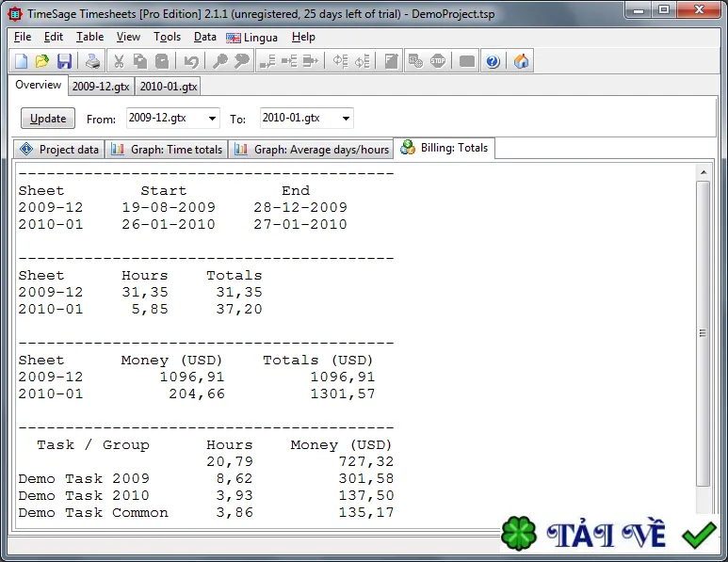Click the TimeSage app icon in title bar
The height and width of the screenshot is (562, 728).
pos(15,14)
